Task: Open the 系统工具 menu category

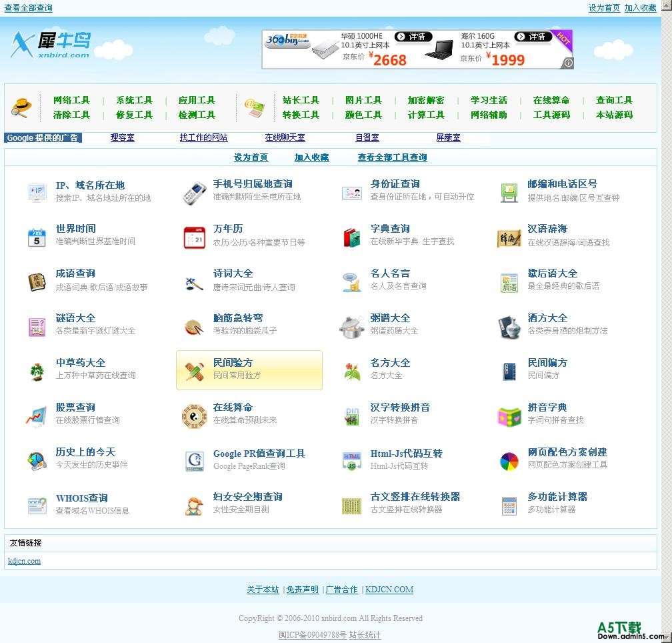Action: [134, 100]
